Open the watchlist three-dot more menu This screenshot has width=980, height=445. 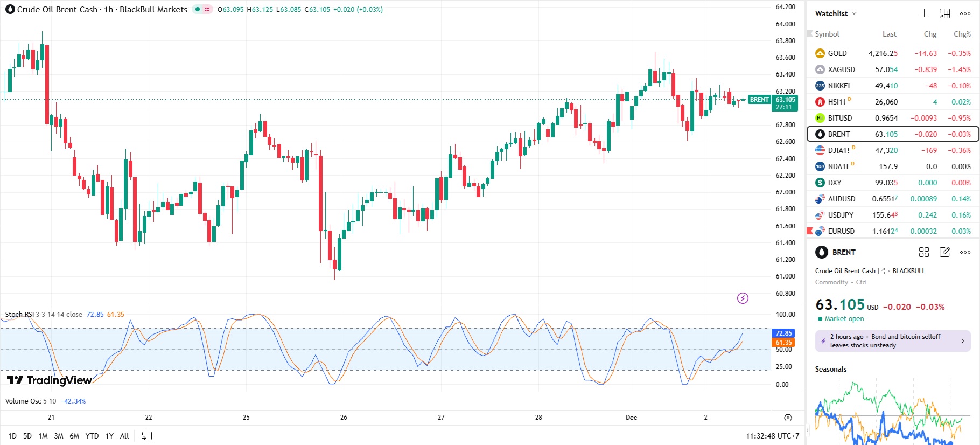965,13
